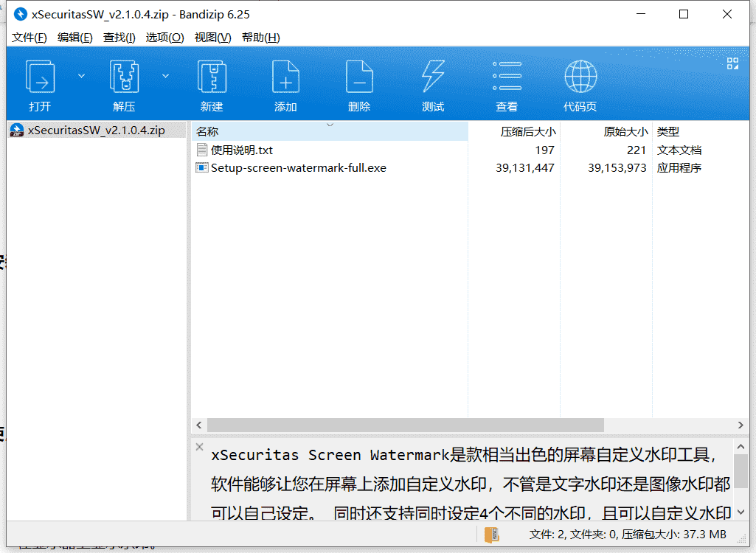Click the zip icon beside tree archive name
756x553 pixels.
pos(17,131)
